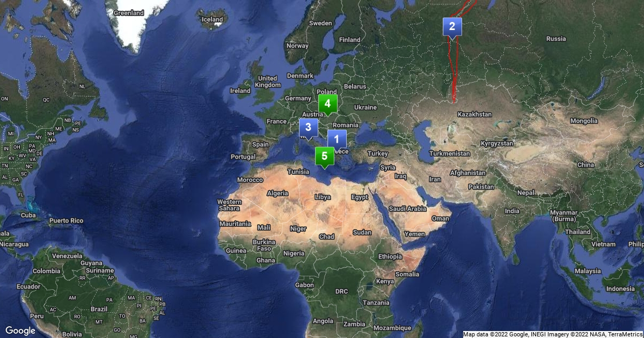Click the Indonesia country label
Screen dimensions: 644x338
[620, 289]
